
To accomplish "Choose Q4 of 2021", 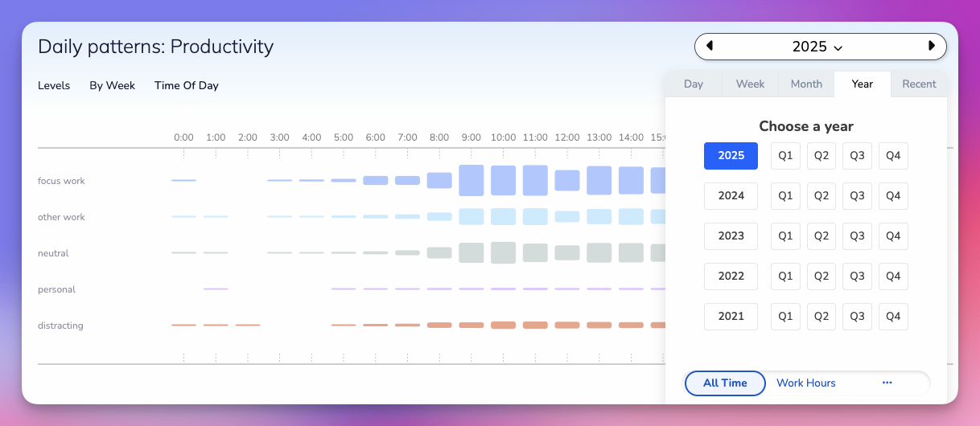I will pos(893,317).
